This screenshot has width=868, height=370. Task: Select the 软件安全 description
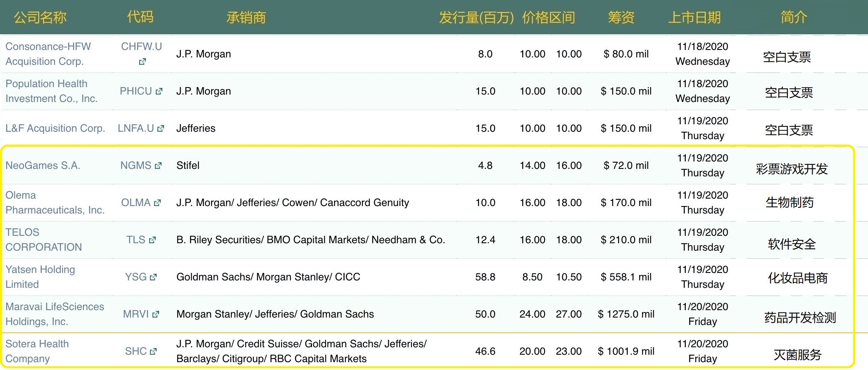[792, 244]
